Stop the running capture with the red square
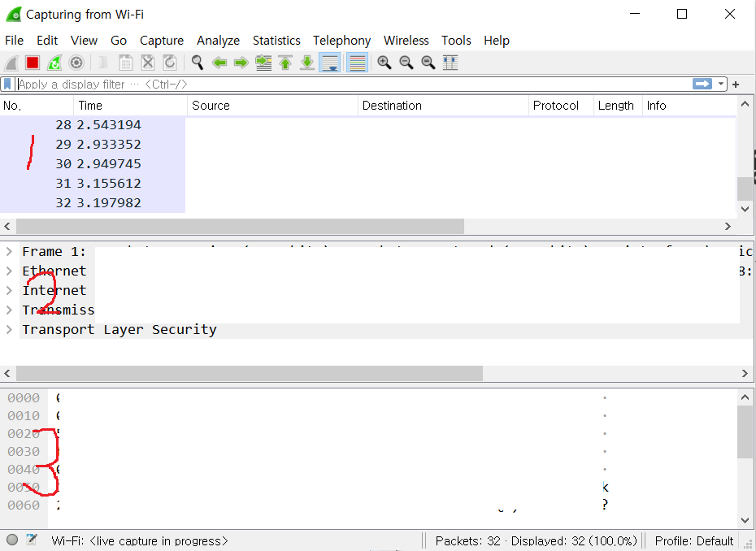The height and width of the screenshot is (551, 756). coord(33,63)
